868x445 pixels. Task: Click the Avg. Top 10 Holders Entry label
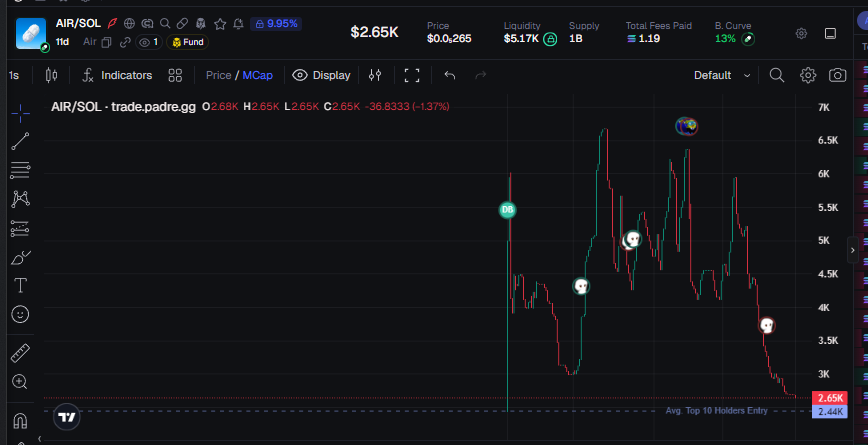point(716,411)
